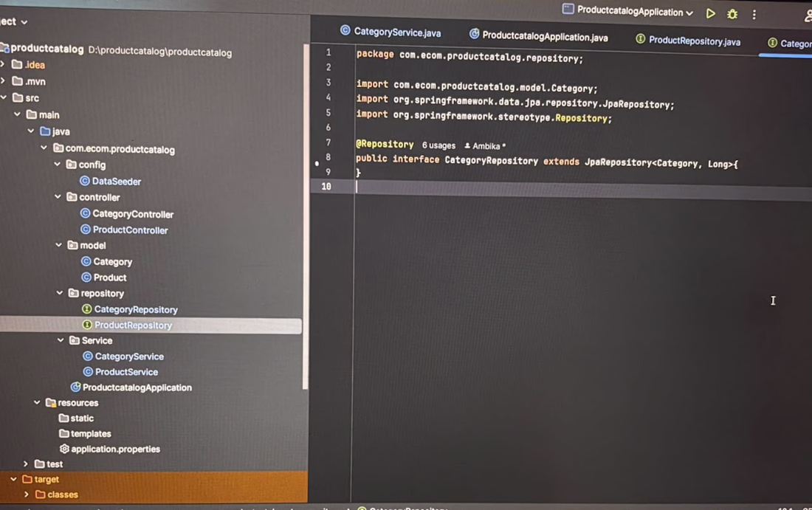Switch to ProductRepository.java tab
This screenshot has height=510, width=812.
pos(688,41)
